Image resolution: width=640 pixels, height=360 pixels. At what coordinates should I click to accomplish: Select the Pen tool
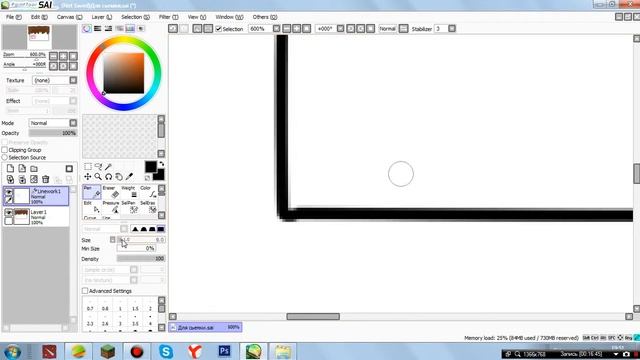click(92, 192)
